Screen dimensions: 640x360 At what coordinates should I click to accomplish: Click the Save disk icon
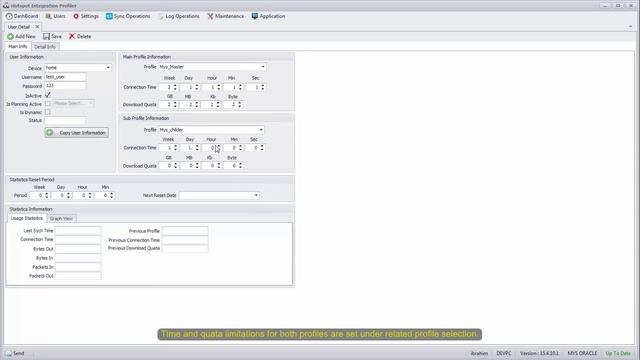tap(47, 36)
